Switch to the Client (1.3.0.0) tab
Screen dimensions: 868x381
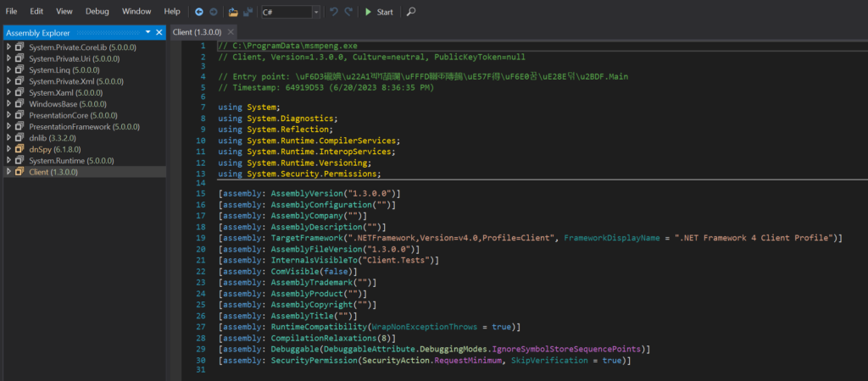(x=198, y=32)
